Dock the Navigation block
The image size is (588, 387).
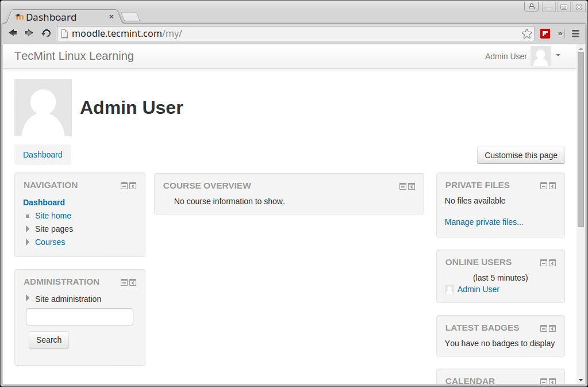coord(133,186)
